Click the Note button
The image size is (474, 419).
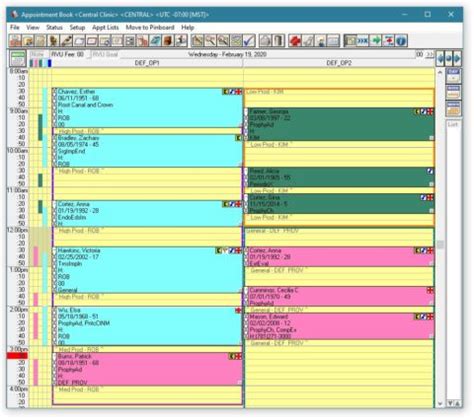tap(38, 54)
